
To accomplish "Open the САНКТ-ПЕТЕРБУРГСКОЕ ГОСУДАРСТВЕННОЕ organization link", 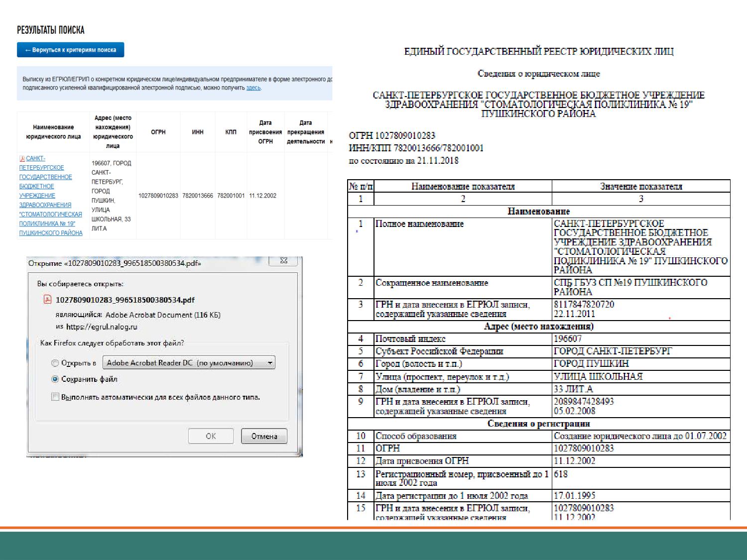I will point(51,196).
